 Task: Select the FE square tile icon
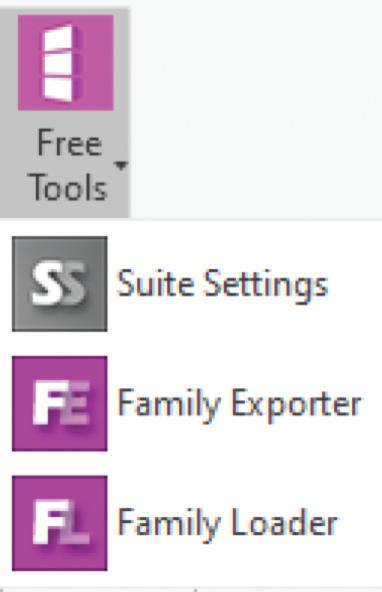point(60,404)
